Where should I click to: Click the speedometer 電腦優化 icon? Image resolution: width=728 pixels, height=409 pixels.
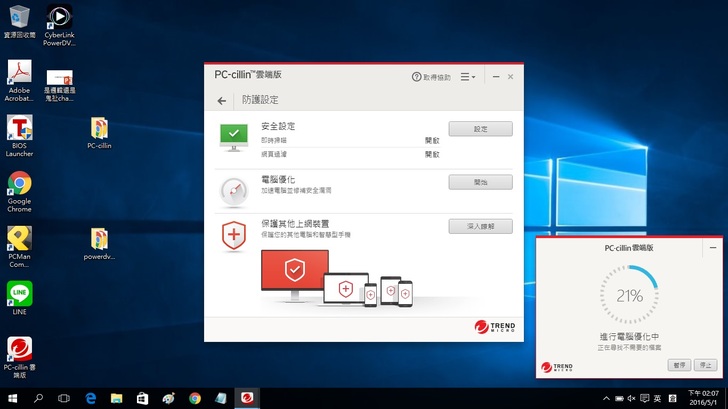coord(234,191)
